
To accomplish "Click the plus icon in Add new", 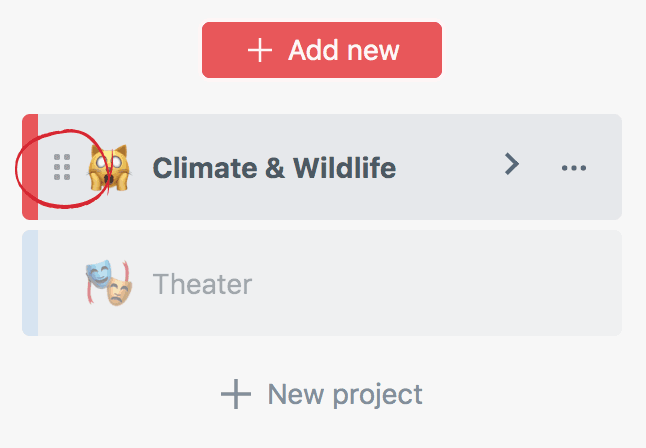I will 260,50.
